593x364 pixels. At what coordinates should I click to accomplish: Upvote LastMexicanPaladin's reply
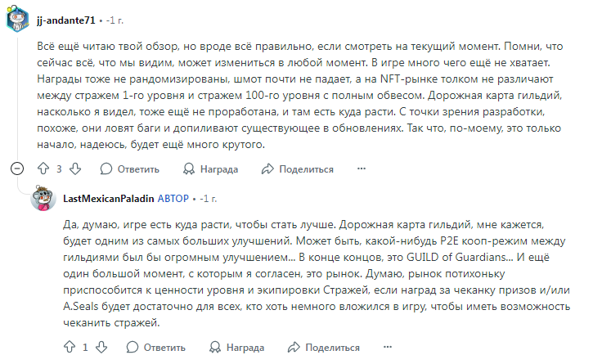pyautogui.click(x=70, y=347)
